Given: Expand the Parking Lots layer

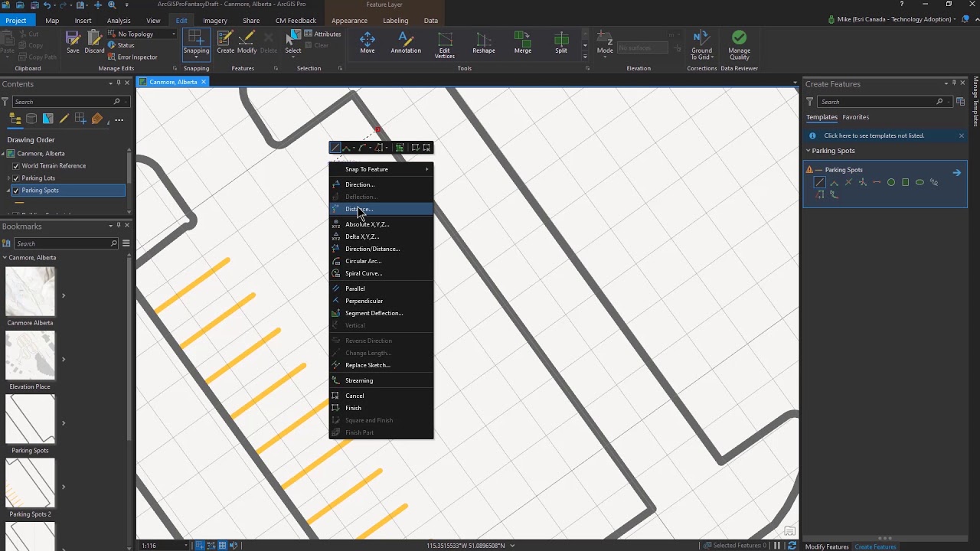Looking at the screenshot, I should [x=8, y=178].
